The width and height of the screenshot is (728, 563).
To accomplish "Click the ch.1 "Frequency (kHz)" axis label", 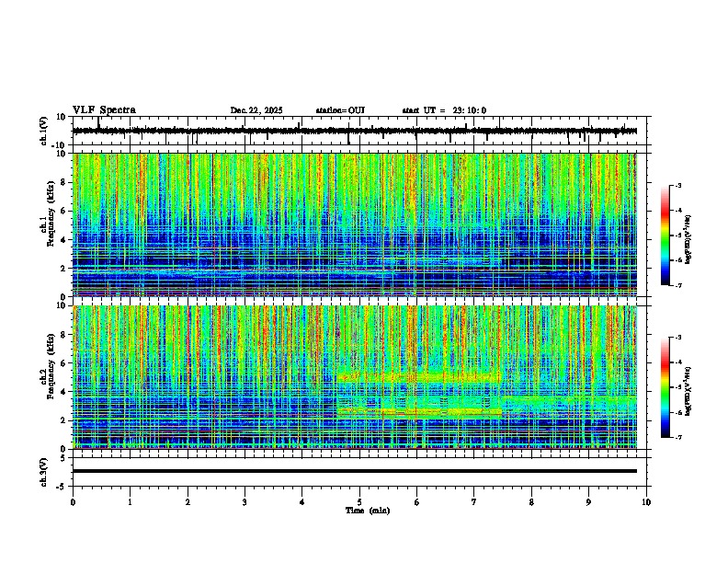I will 51,213.
